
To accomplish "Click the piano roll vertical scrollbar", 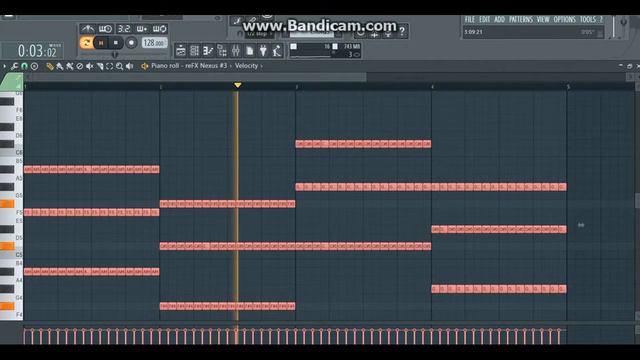I will [x=637, y=201].
